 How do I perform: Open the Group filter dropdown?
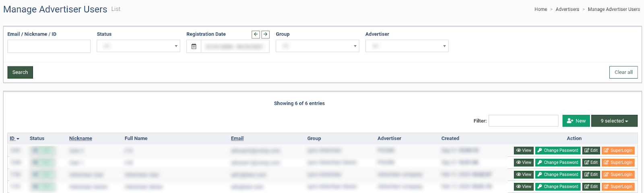pos(317,46)
